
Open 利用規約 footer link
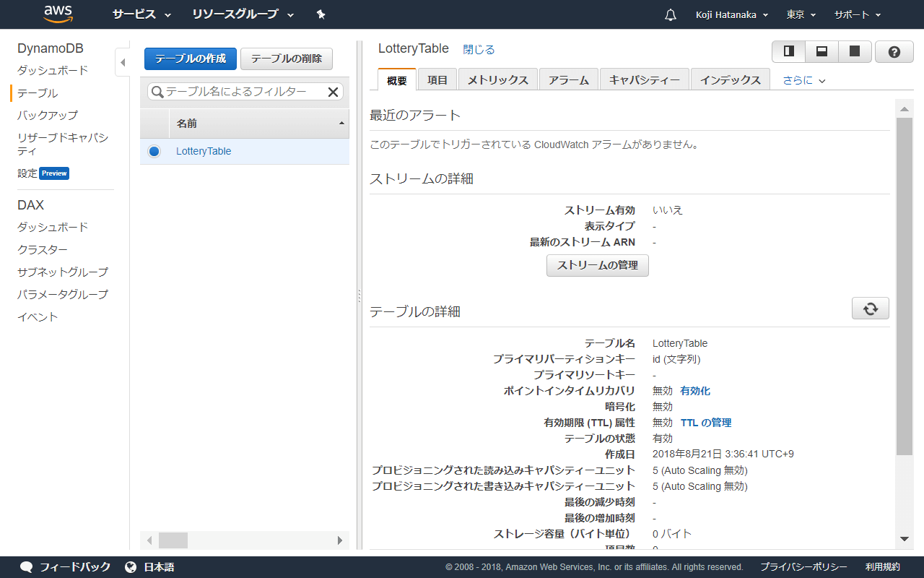click(883, 567)
